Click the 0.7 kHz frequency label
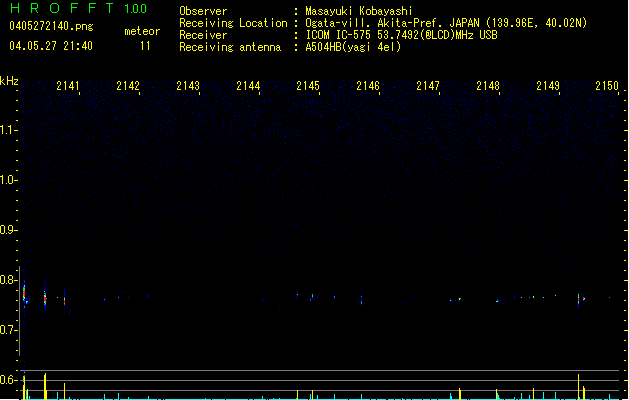 [8, 330]
